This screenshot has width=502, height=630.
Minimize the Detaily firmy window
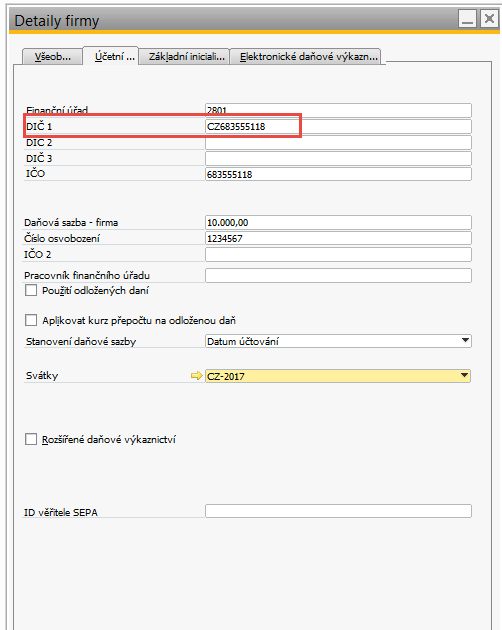467,19
